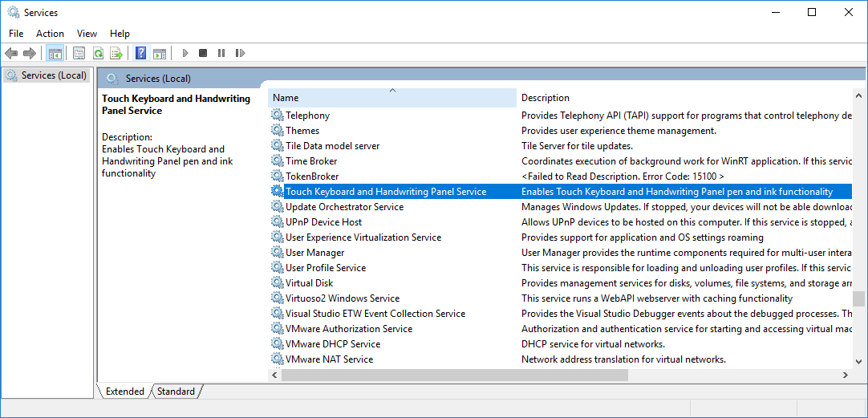
Task: Select the Time Broker service name
Action: 311,161
